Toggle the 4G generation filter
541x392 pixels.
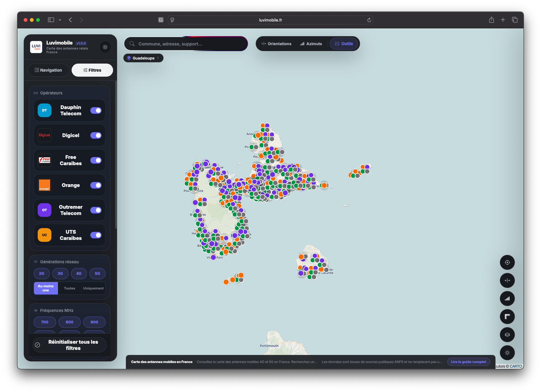pyautogui.click(x=79, y=273)
